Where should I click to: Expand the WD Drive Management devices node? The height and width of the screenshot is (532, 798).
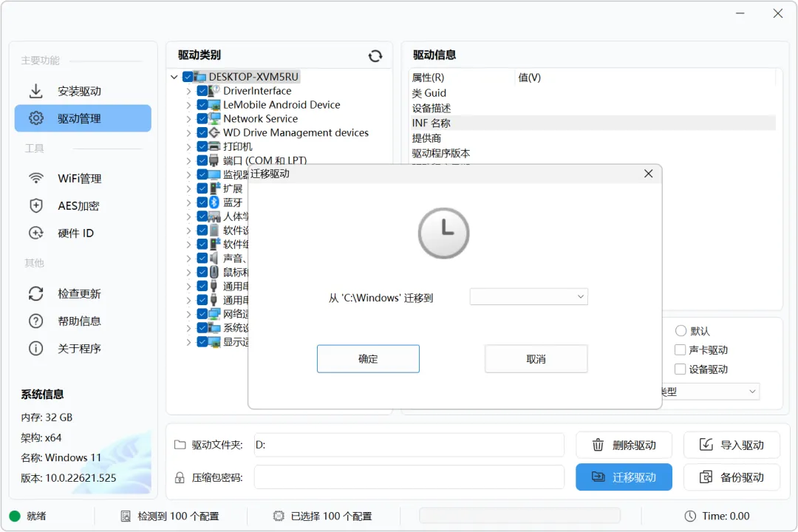point(189,133)
